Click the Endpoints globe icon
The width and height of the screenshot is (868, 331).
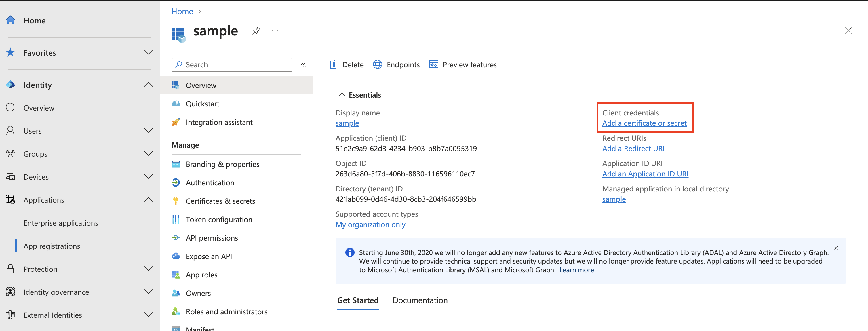pyautogui.click(x=377, y=64)
